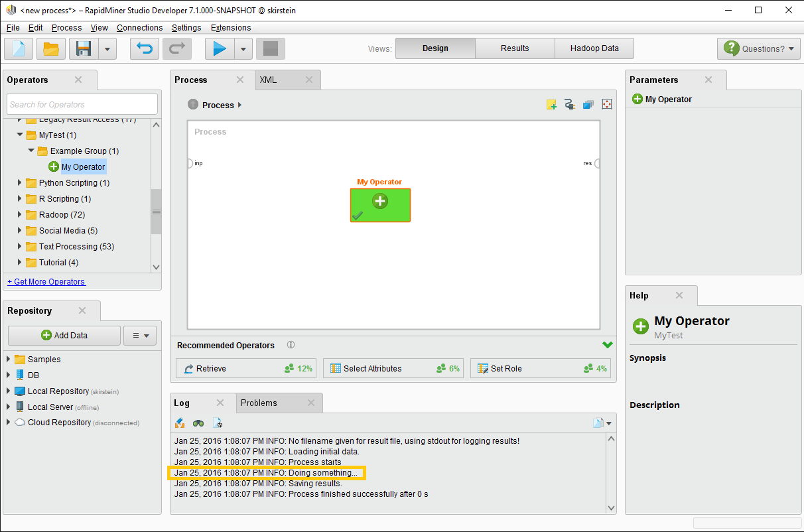804x532 pixels.
Task: Click the Get More Operators link
Action: [46, 282]
